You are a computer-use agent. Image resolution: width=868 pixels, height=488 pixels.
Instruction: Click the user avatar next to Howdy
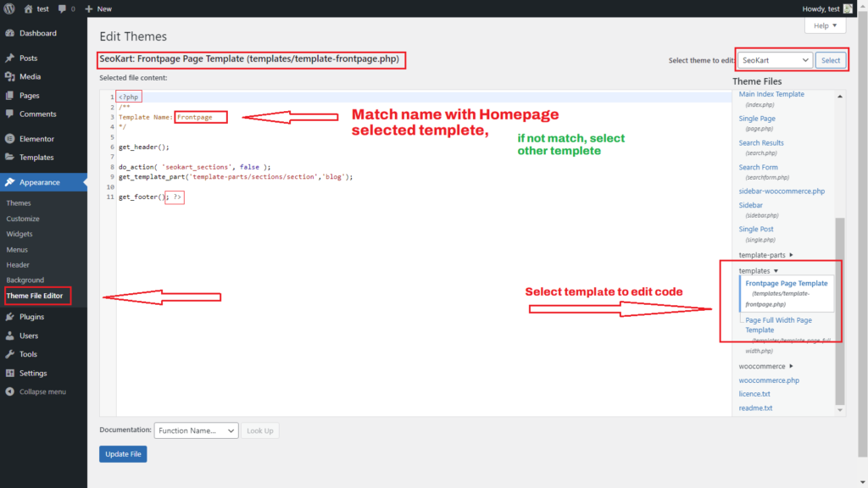pos(848,8)
